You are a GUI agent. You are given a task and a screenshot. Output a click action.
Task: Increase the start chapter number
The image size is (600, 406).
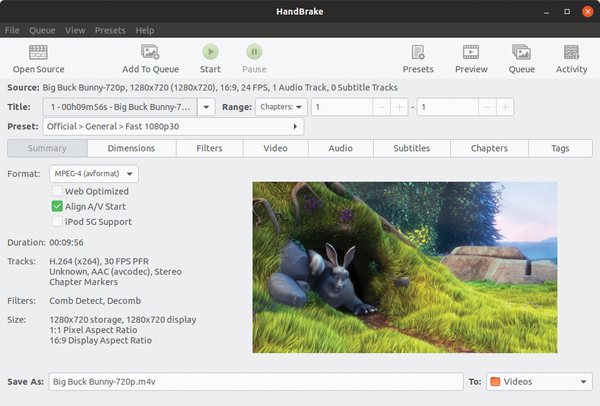coord(399,107)
